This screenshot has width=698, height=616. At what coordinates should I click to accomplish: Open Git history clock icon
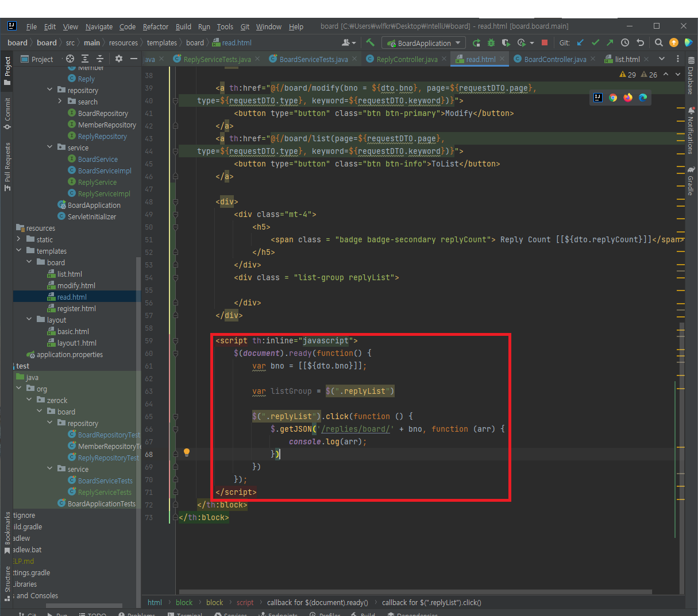point(625,42)
